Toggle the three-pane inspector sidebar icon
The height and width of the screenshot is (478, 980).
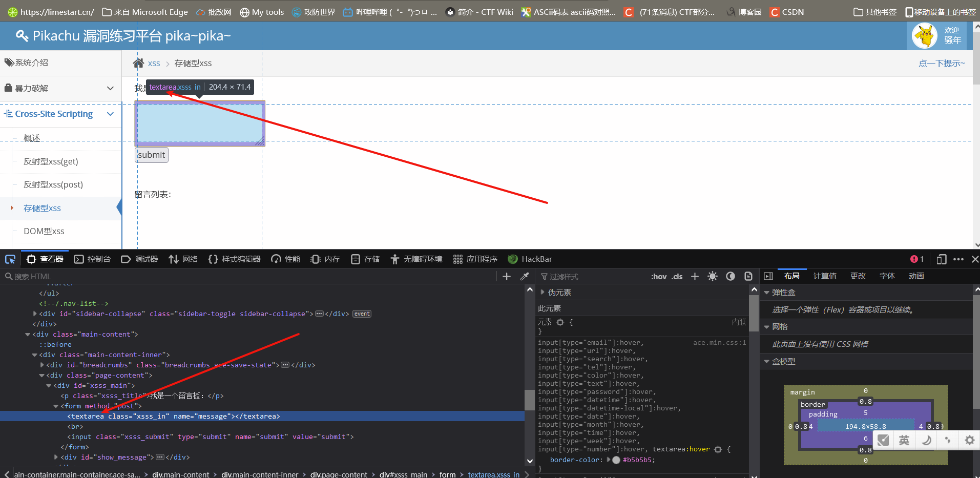768,276
